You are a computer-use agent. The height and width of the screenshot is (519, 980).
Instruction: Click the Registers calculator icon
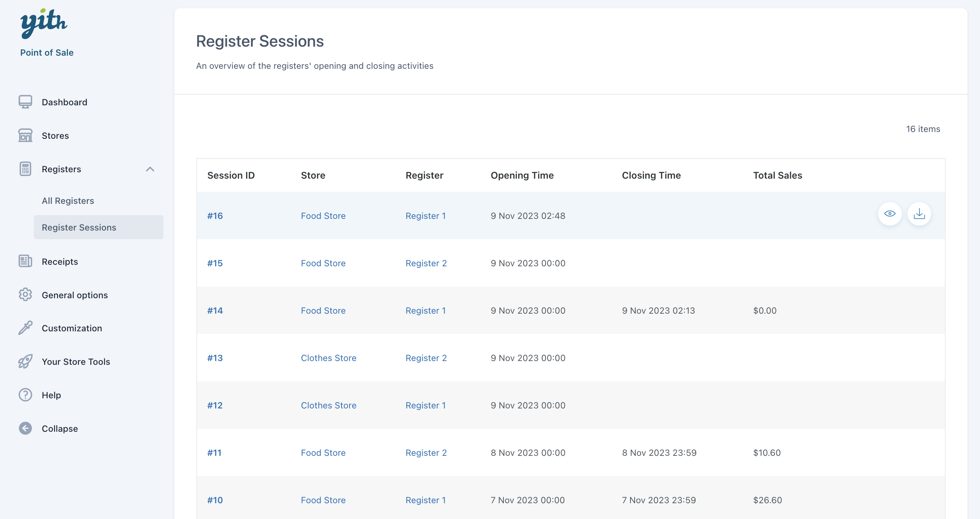25,169
